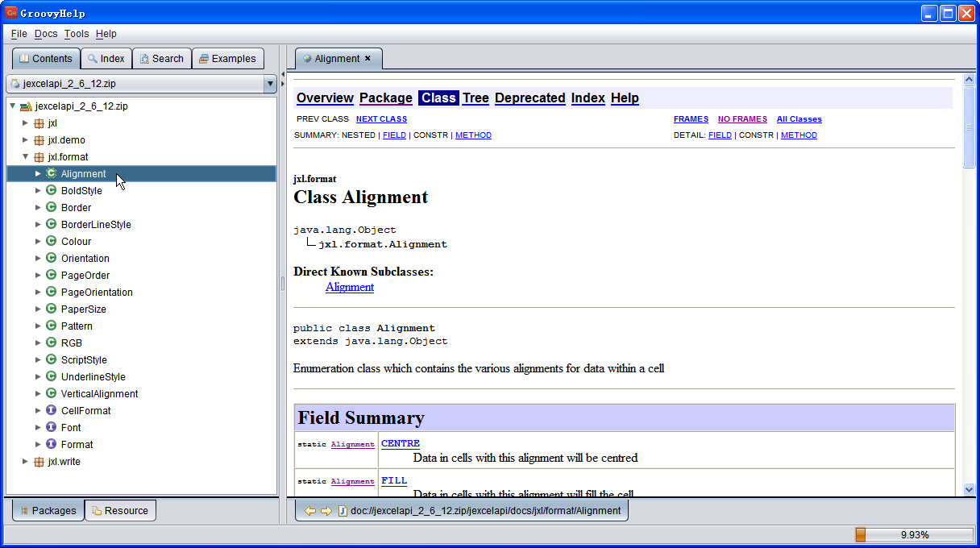Image resolution: width=980 pixels, height=548 pixels.
Task: Select the Packages bottom tab
Action: point(48,510)
